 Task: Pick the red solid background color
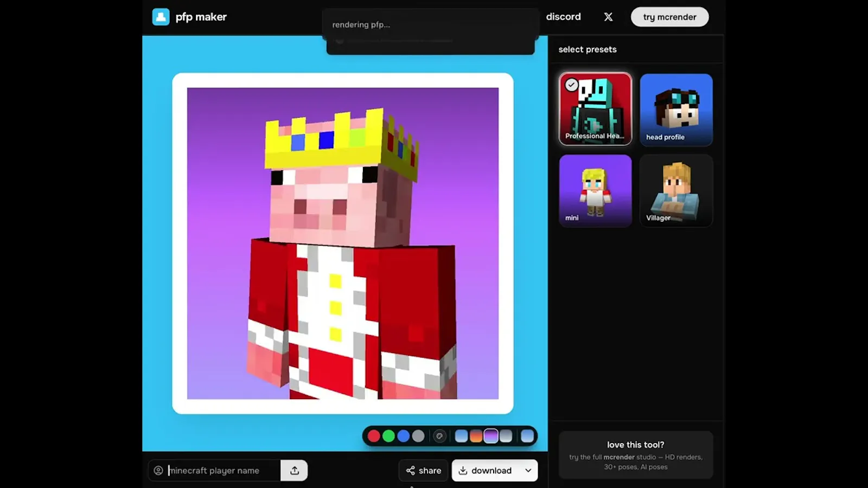pyautogui.click(x=374, y=436)
